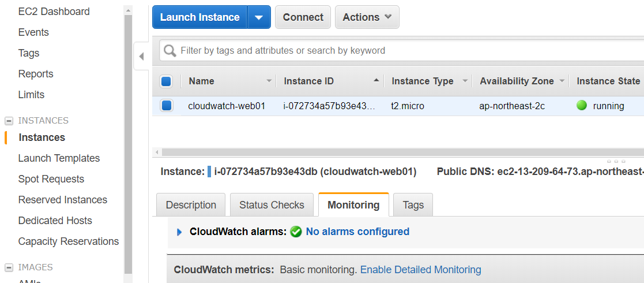Viewport: 644px width, 283px height.
Task: Click the search magnifier icon in filter bar
Action: coord(170,51)
